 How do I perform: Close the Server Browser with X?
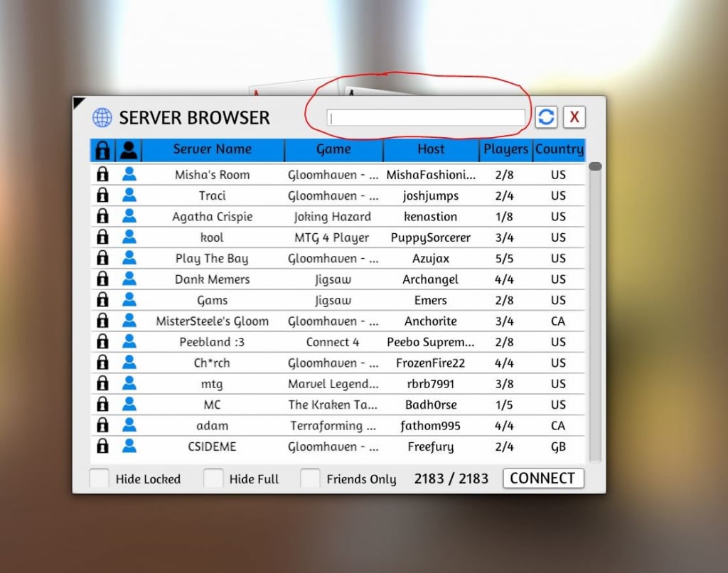click(574, 117)
